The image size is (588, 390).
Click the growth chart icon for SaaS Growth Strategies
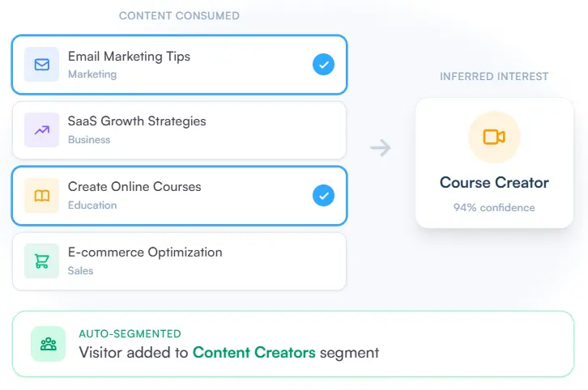pos(41,129)
